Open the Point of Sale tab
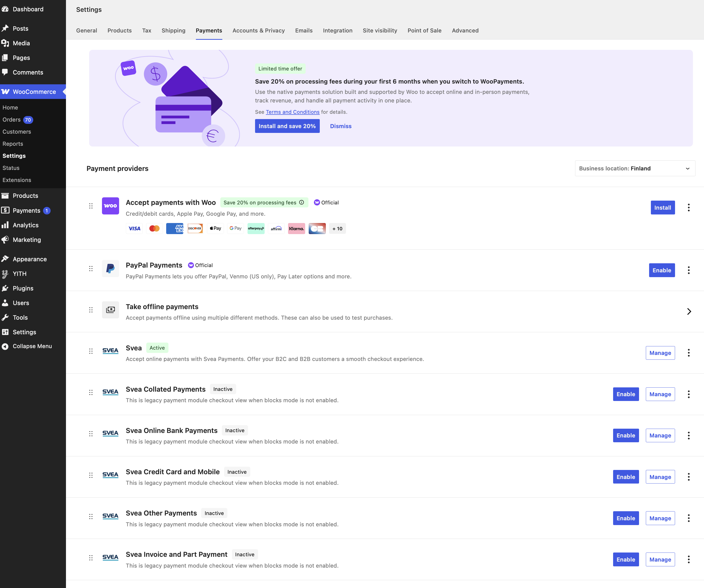Image resolution: width=704 pixels, height=588 pixels. click(x=425, y=30)
